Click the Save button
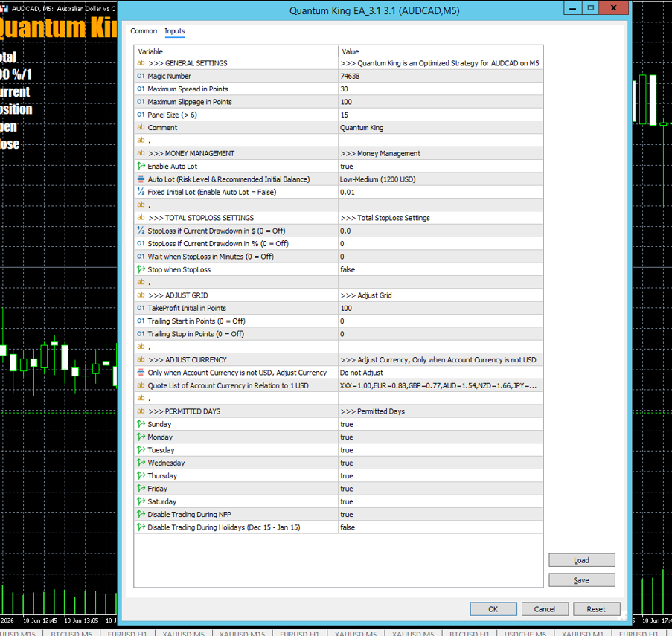Viewport: 672px width, 636px height. pos(581,580)
